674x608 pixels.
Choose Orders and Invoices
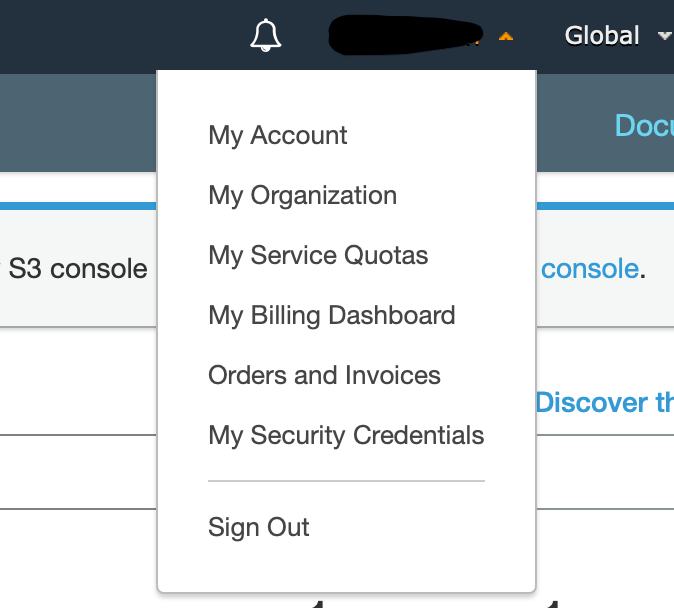click(x=324, y=375)
